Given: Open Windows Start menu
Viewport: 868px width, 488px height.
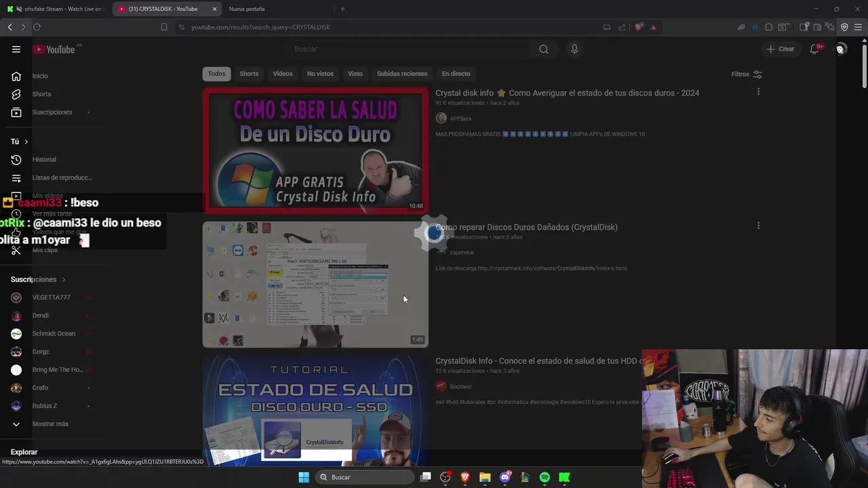Looking at the screenshot, I should pos(304,477).
